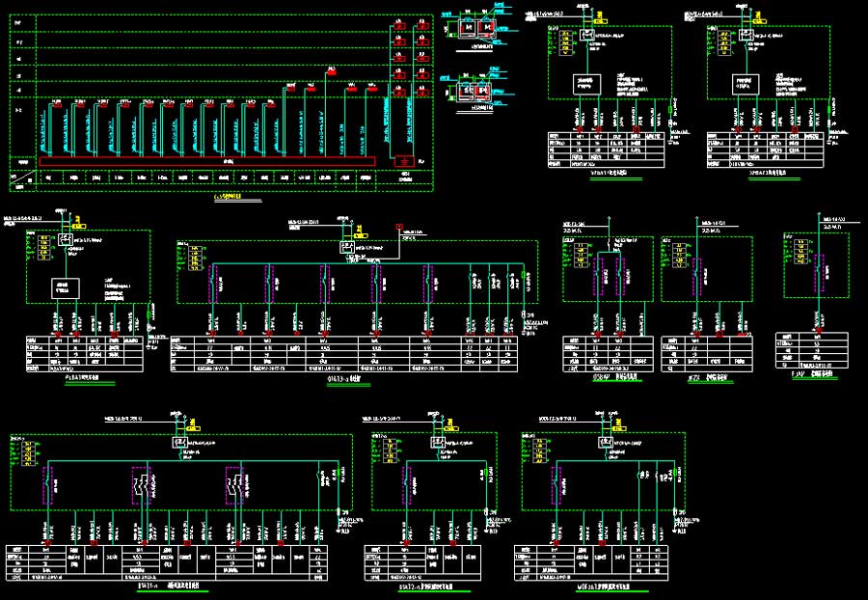
Task: Click the red grounding box beside the busbar
Action: [x=404, y=161]
